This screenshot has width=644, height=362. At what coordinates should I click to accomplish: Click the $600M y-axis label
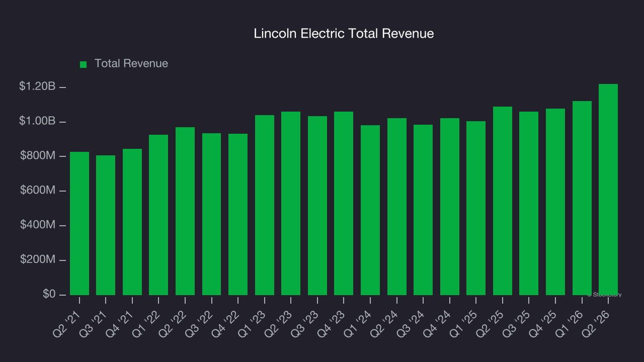point(38,191)
